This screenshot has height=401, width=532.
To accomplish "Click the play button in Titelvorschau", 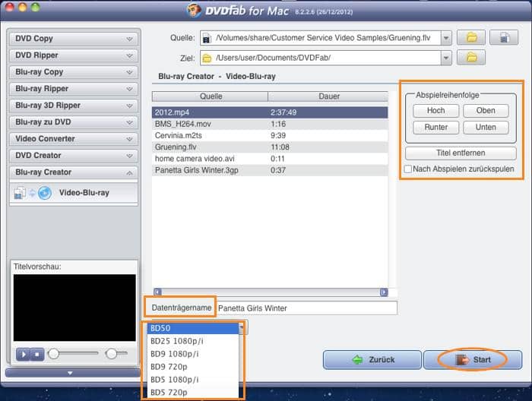I will 23,355.
